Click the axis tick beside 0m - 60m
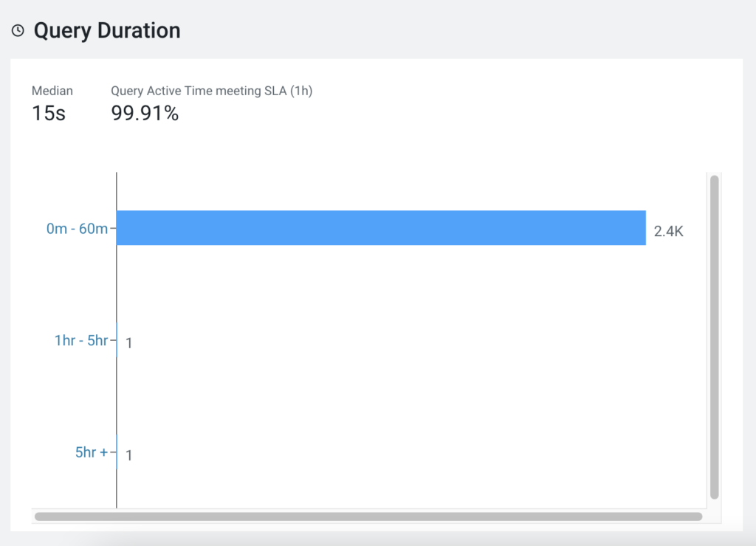This screenshot has height=546, width=756. [114, 229]
